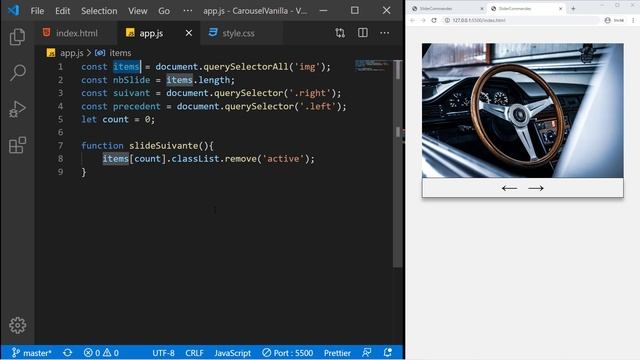Open the View menu
The width and height of the screenshot is (640, 360).
(138, 11)
